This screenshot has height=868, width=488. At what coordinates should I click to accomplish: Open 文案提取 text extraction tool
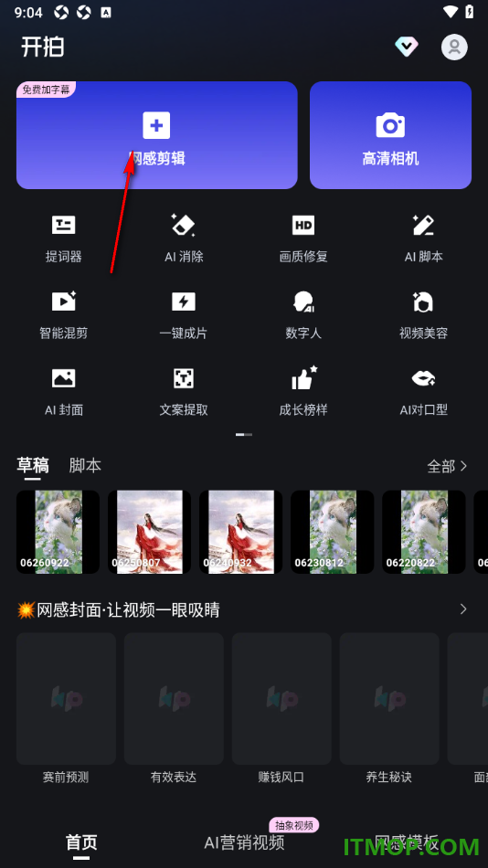point(184,392)
